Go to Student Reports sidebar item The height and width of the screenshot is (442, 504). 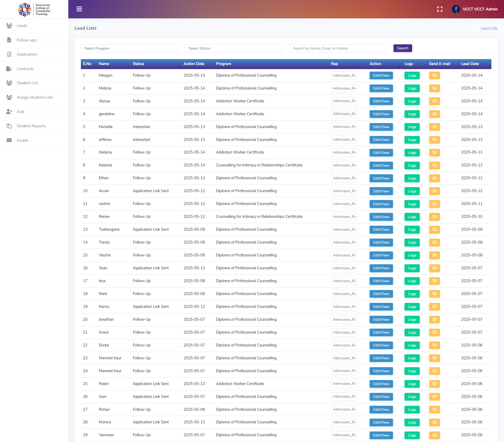pos(31,126)
